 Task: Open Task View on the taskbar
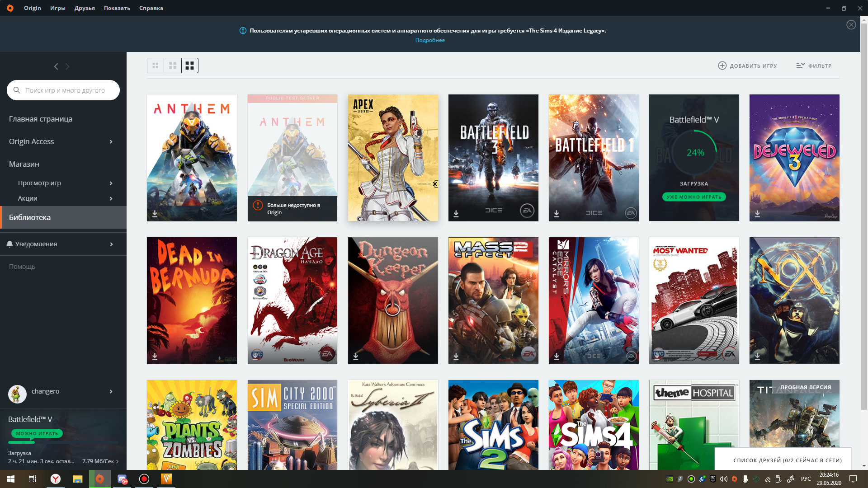[33, 479]
